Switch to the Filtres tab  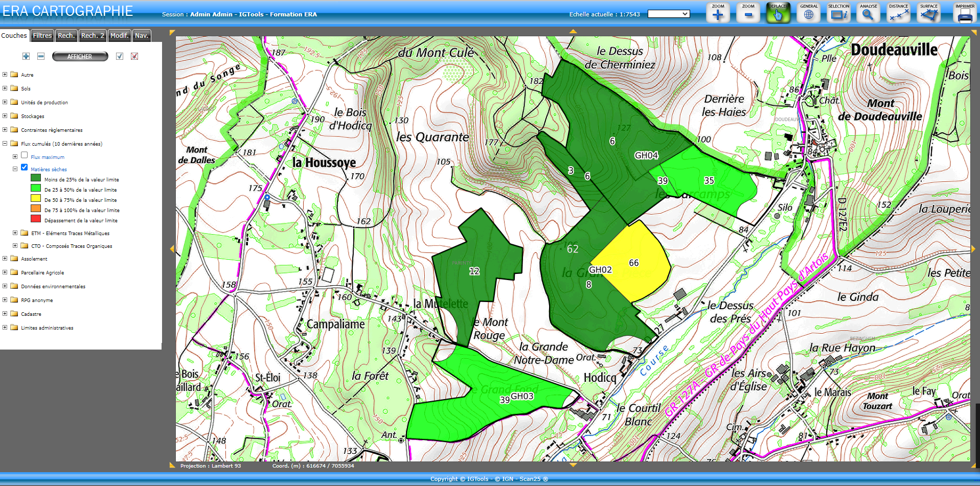[x=42, y=36]
